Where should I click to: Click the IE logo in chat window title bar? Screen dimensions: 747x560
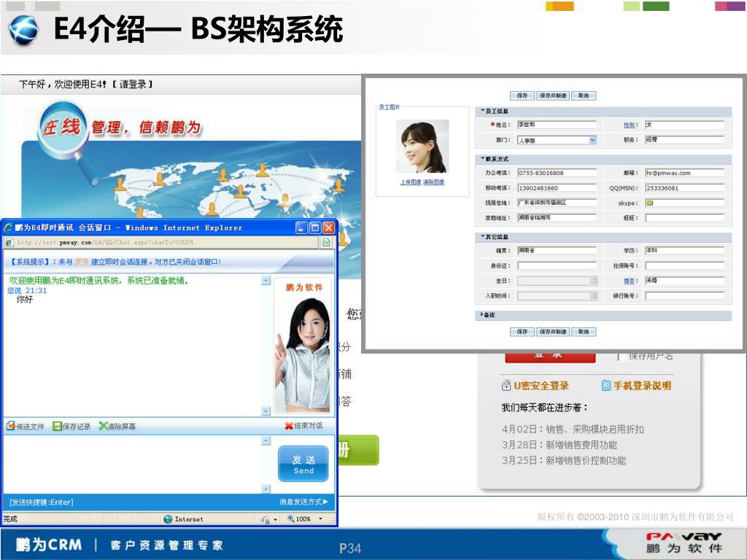9,227
